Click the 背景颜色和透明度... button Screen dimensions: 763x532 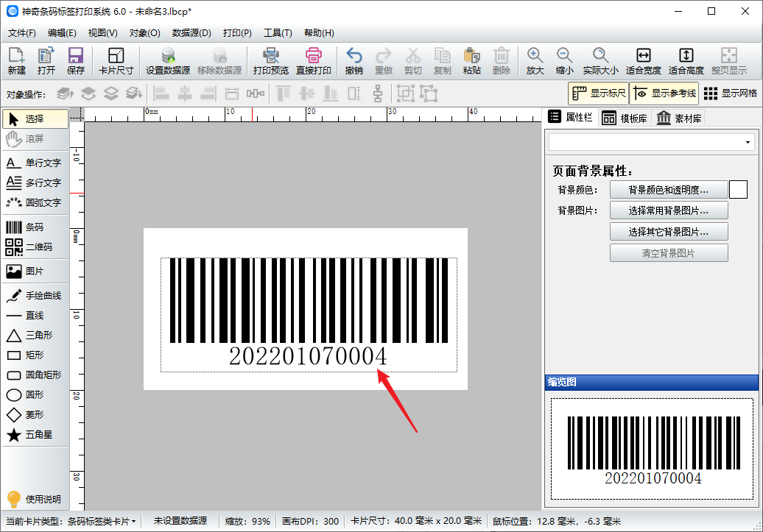(x=669, y=190)
